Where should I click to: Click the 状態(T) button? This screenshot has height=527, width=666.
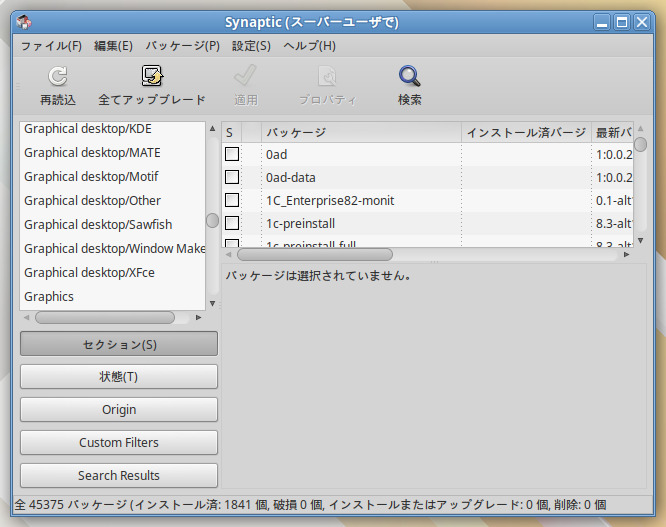[x=119, y=377]
